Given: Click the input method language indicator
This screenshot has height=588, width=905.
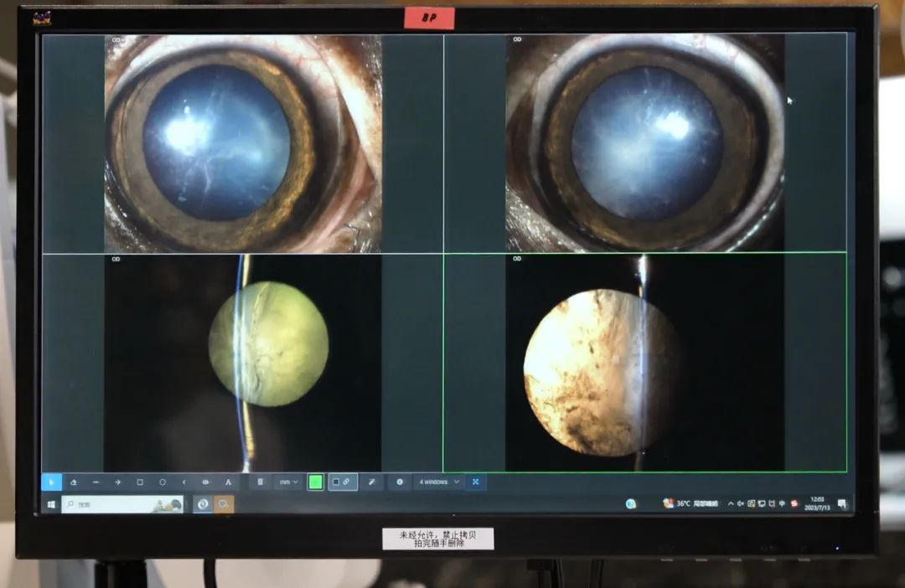Looking at the screenshot, I should click(782, 503).
